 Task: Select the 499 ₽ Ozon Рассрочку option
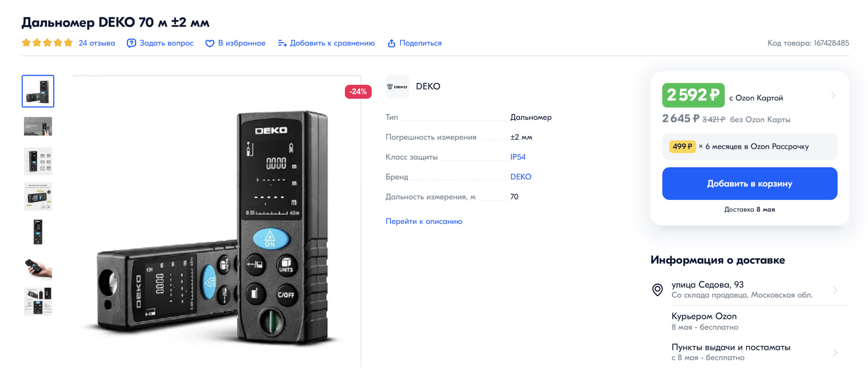click(x=750, y=146)
